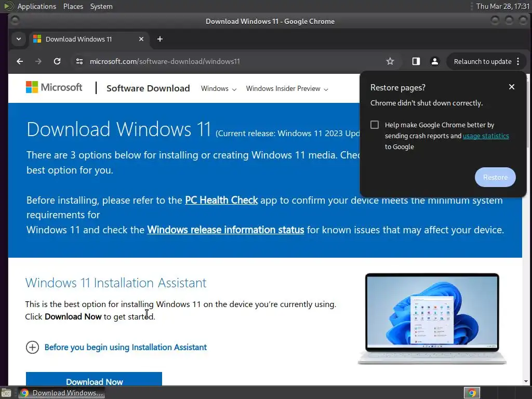Click the forward navigation arrow

(38, 61)
